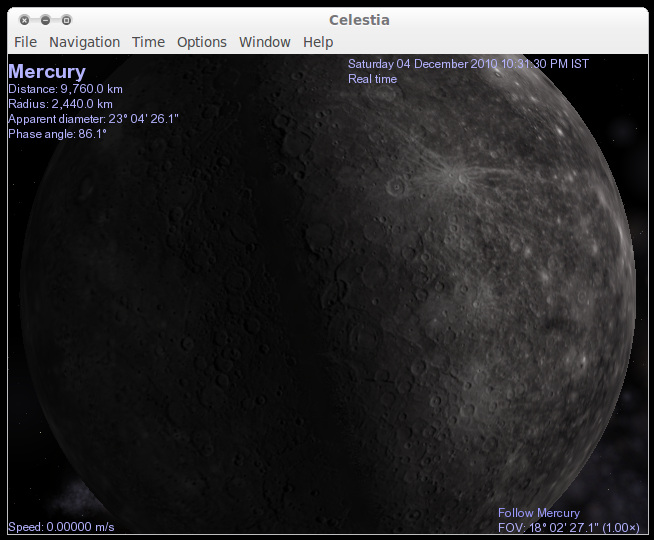
Task: Open the Navigation menu
Action: 85,42
